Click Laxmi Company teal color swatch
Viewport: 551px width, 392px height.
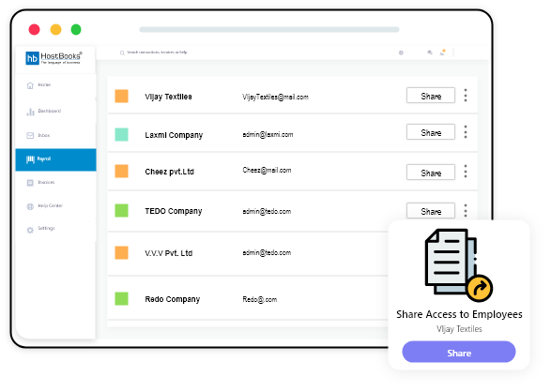(122, 134)
